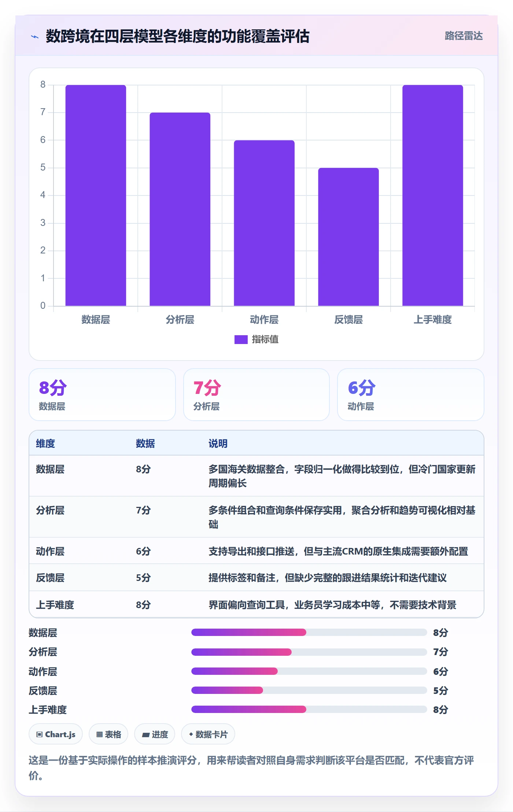This screenshot has width=513, height=812.
Task: Select the 反馈层 table row cell
Action: coord(50,578)
